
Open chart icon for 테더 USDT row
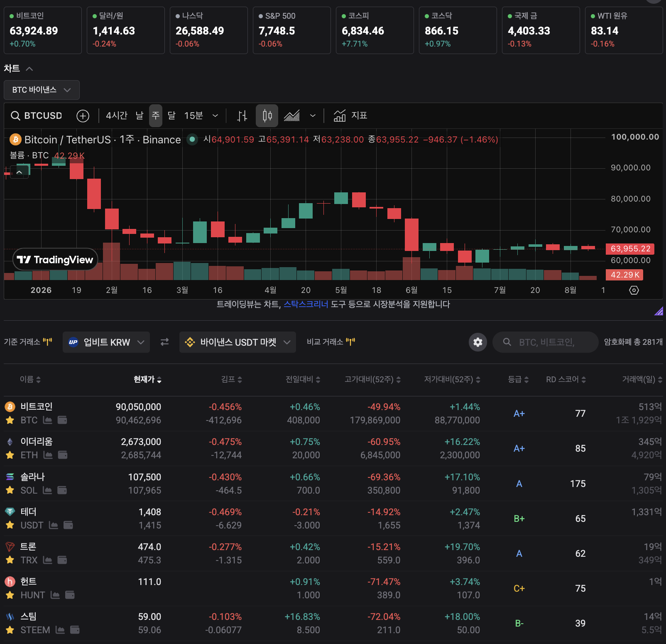pos(54,525)
